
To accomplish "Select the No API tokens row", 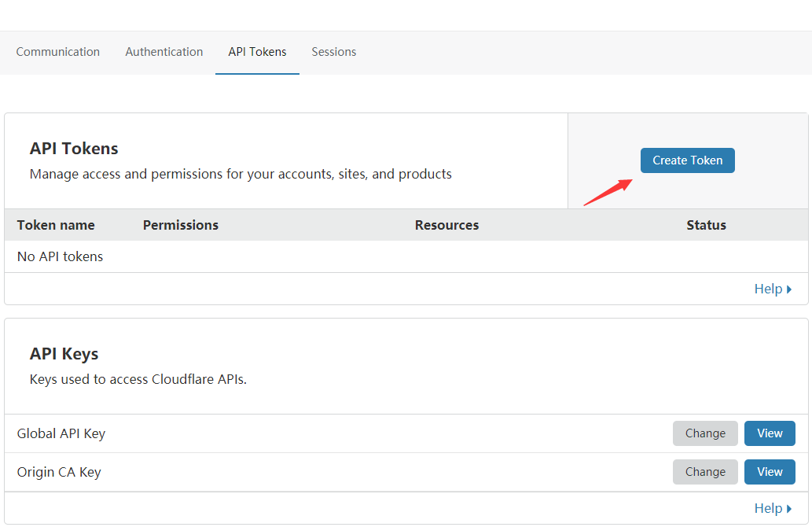I will pyautogui.click(x=61, y=256).
